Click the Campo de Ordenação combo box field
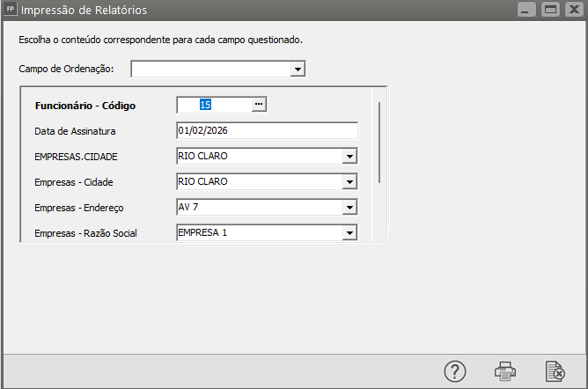The width and height of the screenshot is (588, 389). [210, 69]
